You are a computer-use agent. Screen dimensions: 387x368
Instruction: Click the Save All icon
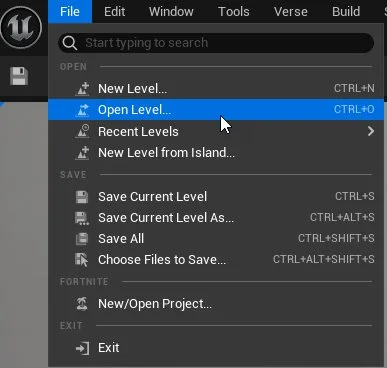[82, 239]
